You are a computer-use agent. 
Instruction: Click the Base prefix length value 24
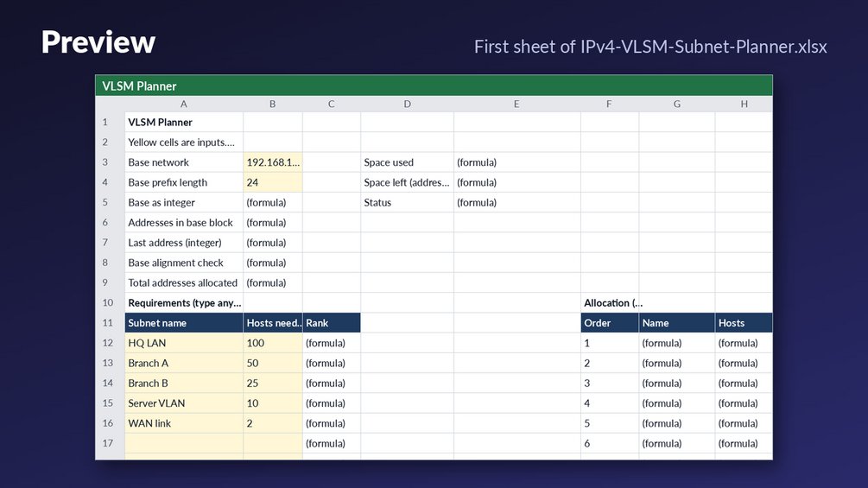(273, 182)
